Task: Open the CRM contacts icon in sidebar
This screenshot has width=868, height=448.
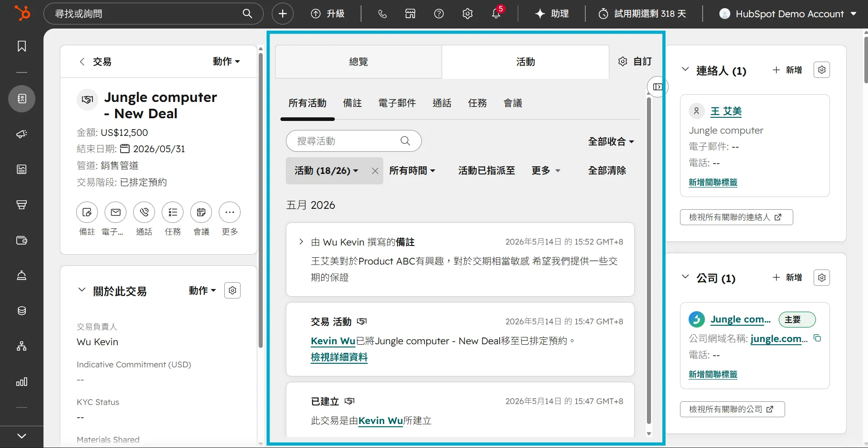Action: click(22, 99)
